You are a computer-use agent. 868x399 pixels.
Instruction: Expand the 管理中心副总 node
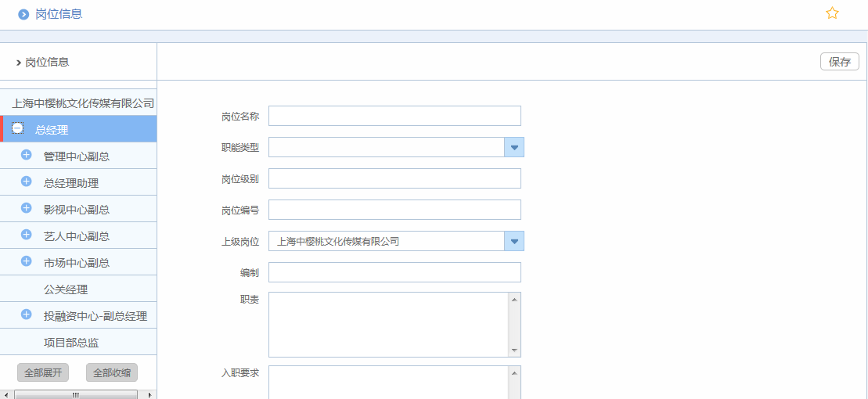click(x=26, y=154)
